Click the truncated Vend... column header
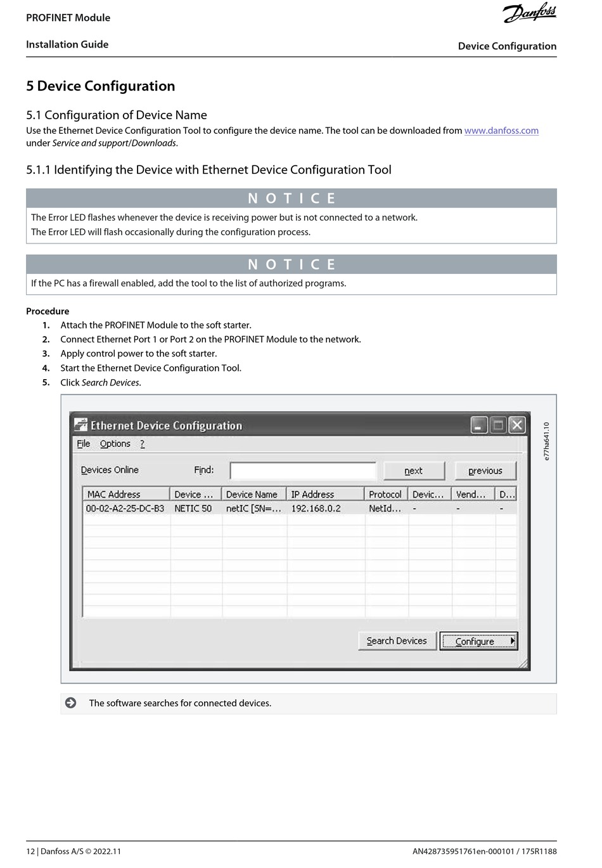 tap(473, 494)
